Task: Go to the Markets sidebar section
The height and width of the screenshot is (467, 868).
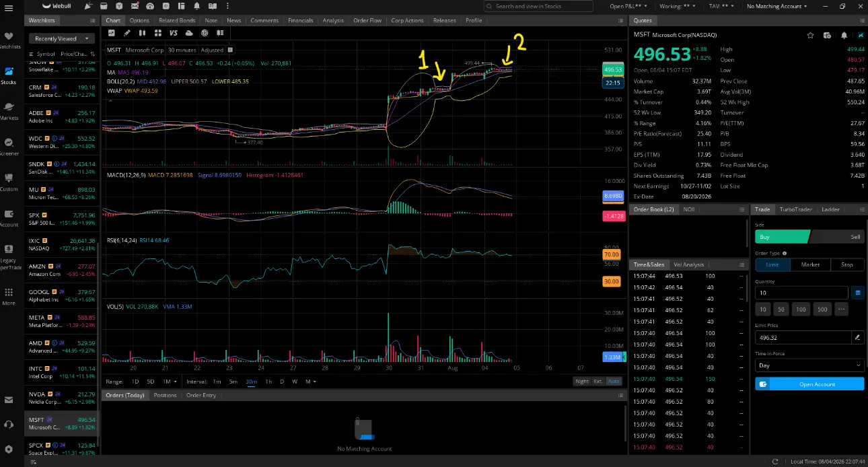Action: (x=9, y=110)
